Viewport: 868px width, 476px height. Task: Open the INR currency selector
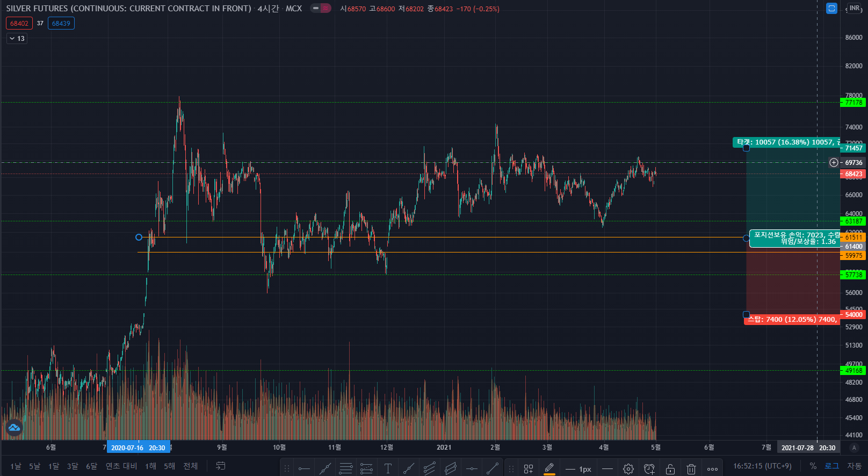[854, 8]
